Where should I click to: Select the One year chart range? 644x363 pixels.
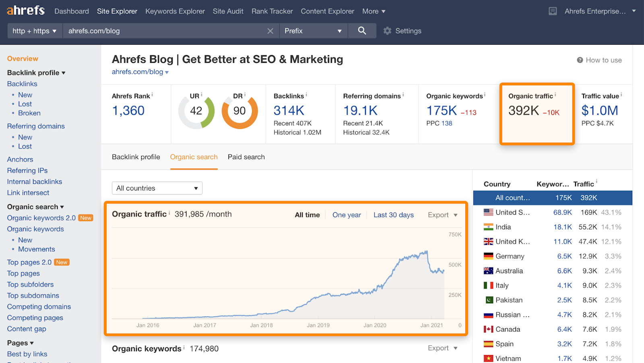click(x=347, y=215)
